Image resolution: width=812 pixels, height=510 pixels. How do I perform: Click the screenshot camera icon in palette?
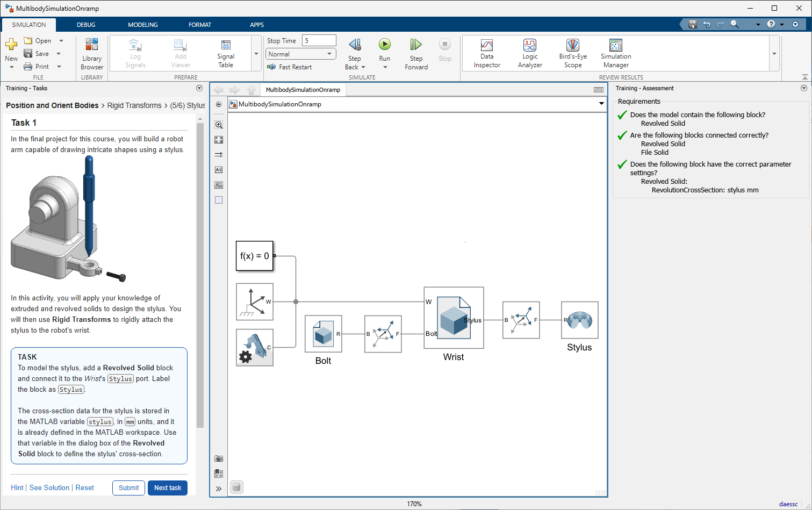[219, 458]
